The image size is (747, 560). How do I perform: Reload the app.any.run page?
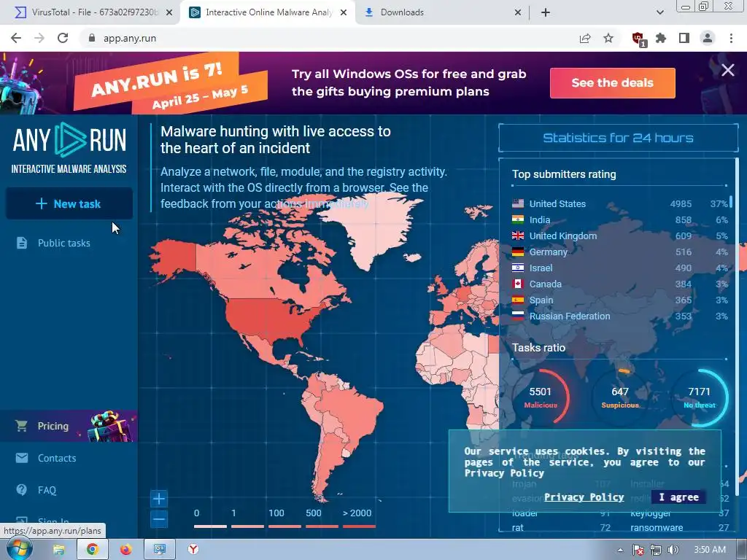[63, 38]
